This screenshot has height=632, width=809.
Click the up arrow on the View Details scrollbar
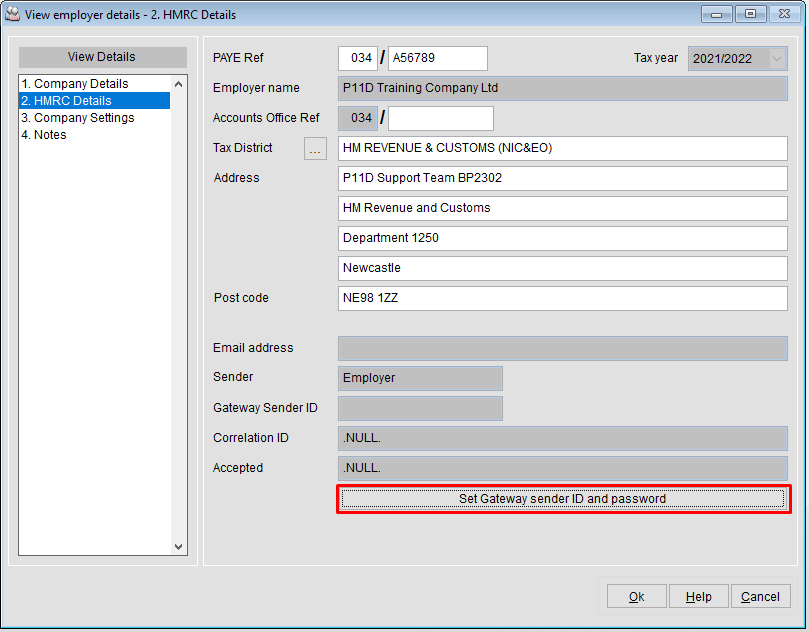click(178, 83)
